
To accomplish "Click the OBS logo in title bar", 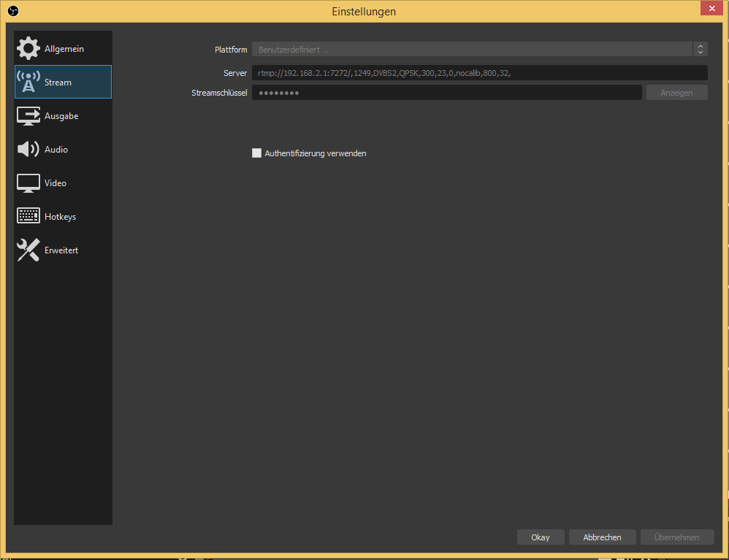I will tap(13, 11).
